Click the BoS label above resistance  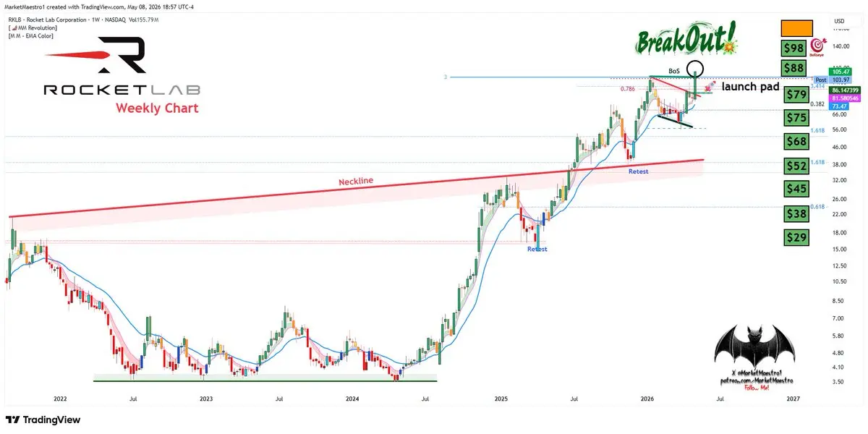(x=674, y=71)
